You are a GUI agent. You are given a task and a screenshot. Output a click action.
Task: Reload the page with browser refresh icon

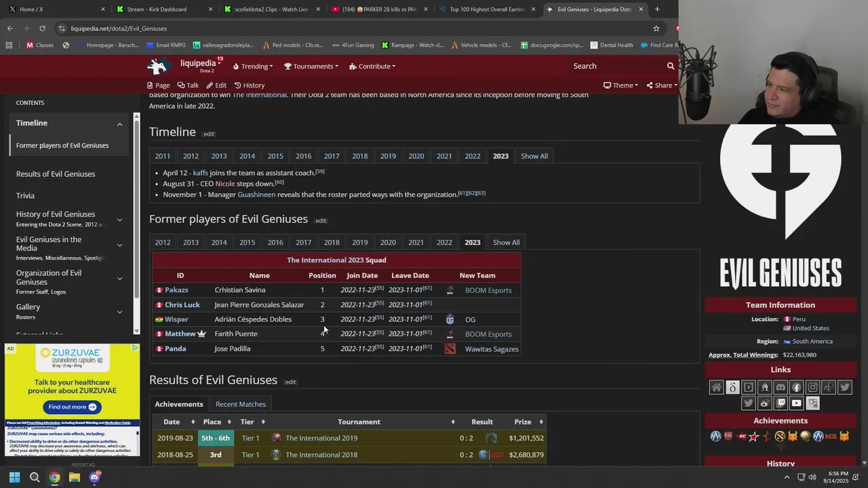click(x=42, y=28)
